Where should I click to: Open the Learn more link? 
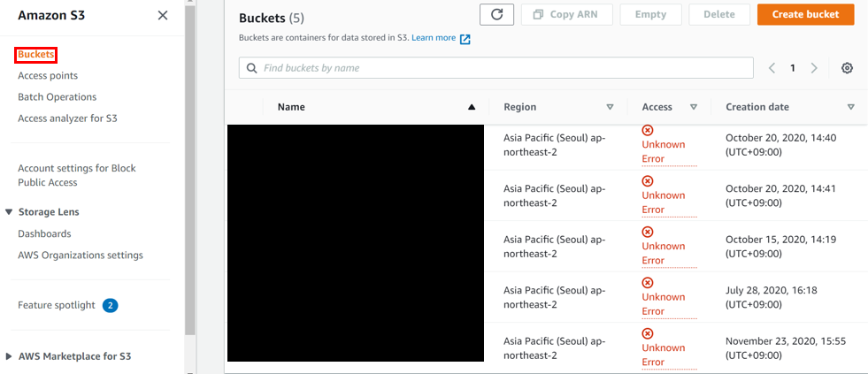[434, 38]
